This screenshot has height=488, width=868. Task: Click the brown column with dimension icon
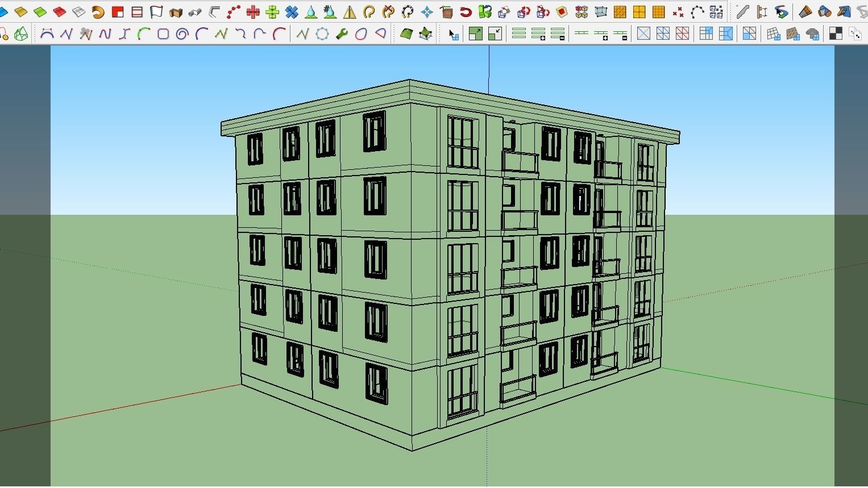point(762,12)
